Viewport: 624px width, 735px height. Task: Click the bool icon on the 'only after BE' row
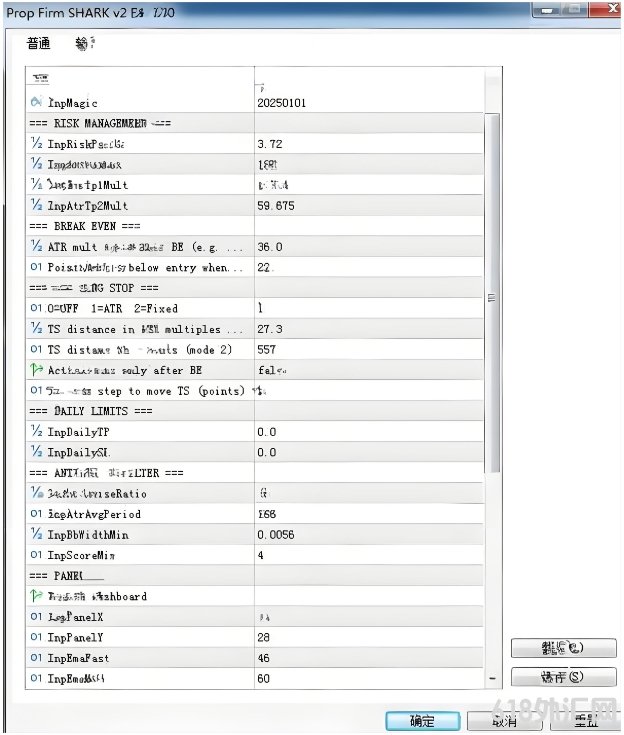coord(36,369)
